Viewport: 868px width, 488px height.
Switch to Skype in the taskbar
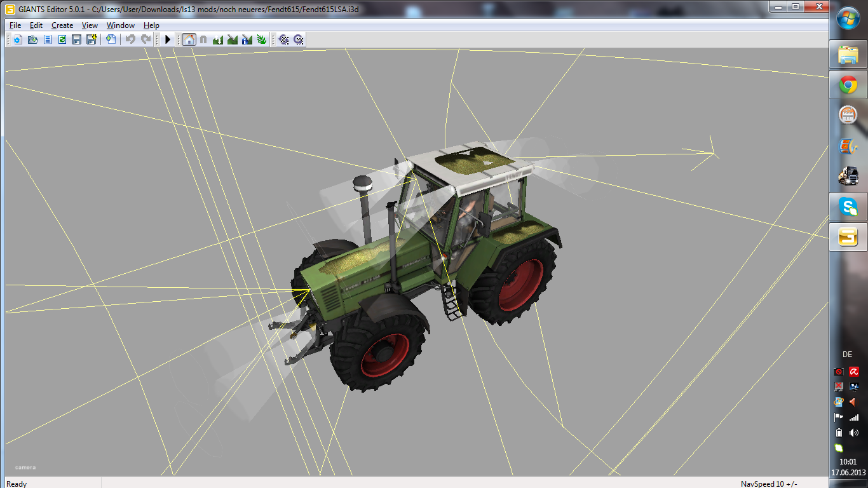tap(848, 206)
